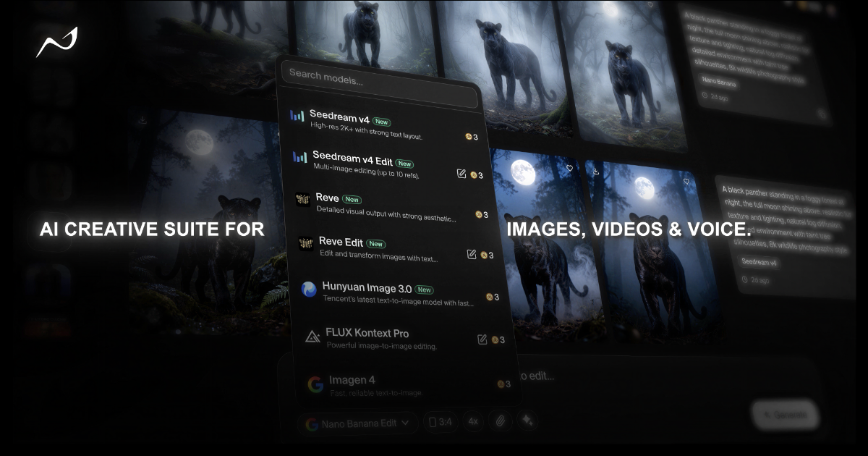Click 'Multi-image editing (up to 10 refs).' description
This screenshot has width=868, height=456.
coord(366,171)
